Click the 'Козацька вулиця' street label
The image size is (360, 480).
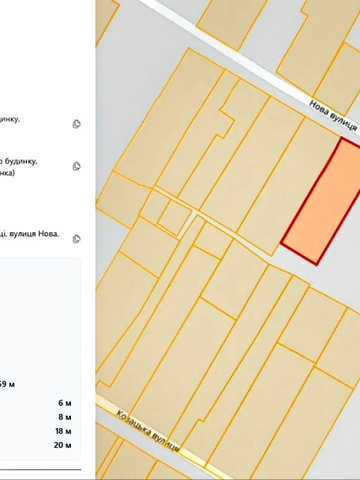(x=148, y=430)
